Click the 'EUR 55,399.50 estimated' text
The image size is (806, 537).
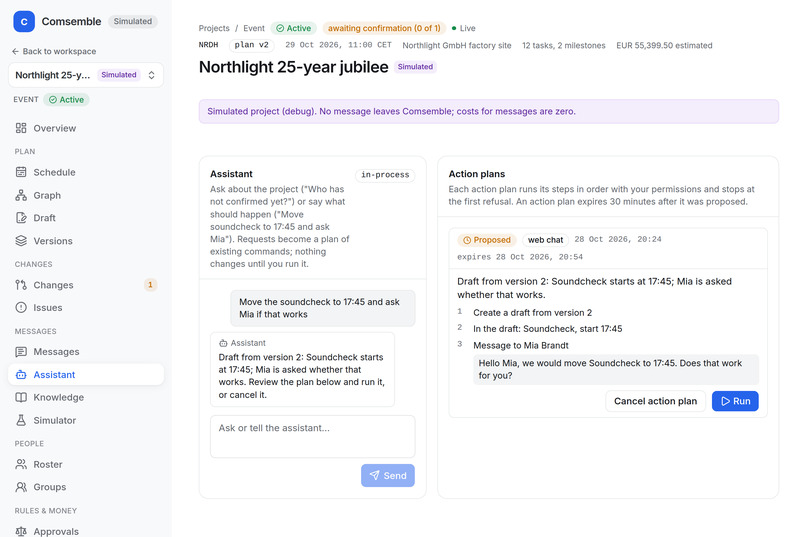(x=664, y=45)
